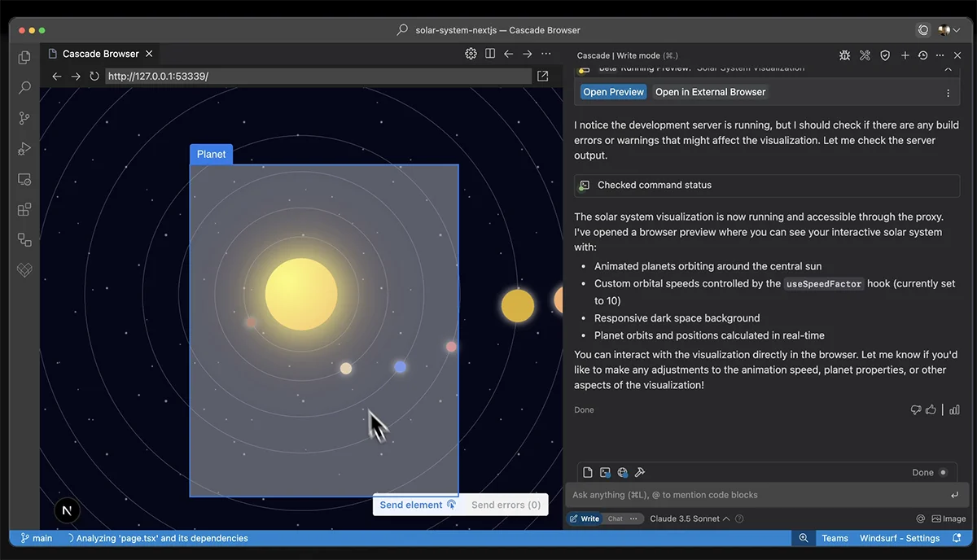
Task: Click the Open Preview button
Action: (x=614, y=92)
